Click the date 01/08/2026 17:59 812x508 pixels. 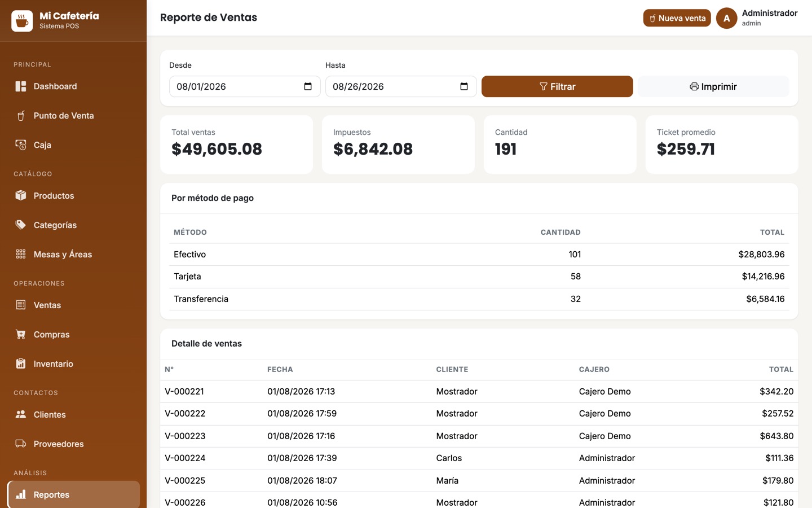click(302, 414)
